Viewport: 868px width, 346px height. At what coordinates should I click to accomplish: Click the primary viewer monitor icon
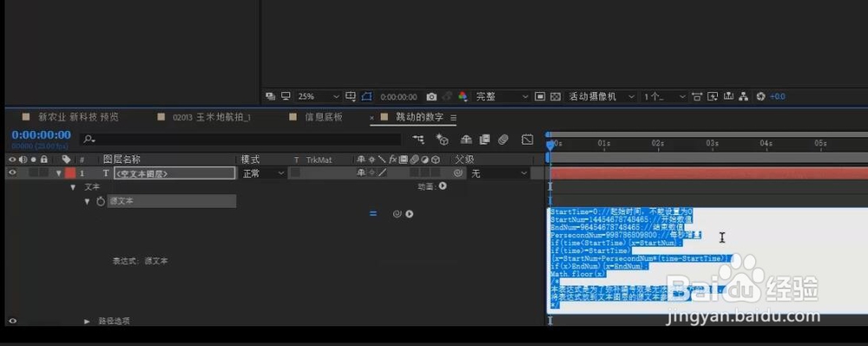(x=286, y=96)
